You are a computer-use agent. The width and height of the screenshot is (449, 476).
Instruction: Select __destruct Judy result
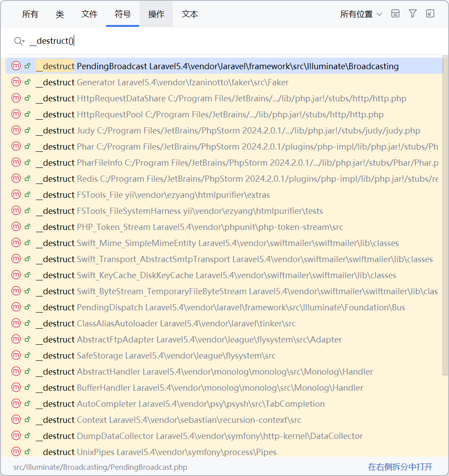tap(224, 130)
